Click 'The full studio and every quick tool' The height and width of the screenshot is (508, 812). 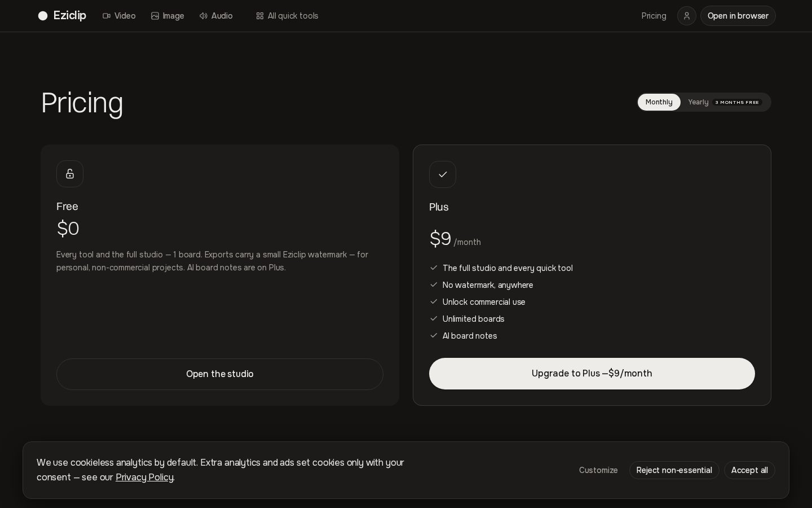click(507, 268)
